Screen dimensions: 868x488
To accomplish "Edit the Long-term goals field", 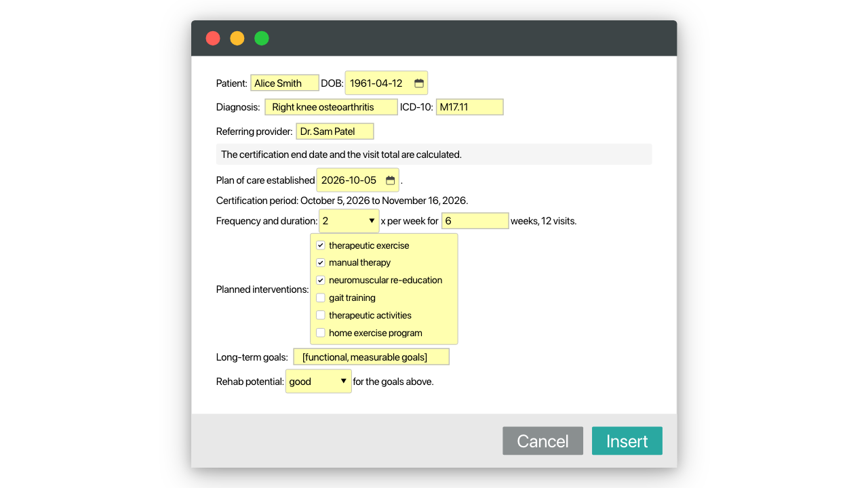I will tap(371, 357).
